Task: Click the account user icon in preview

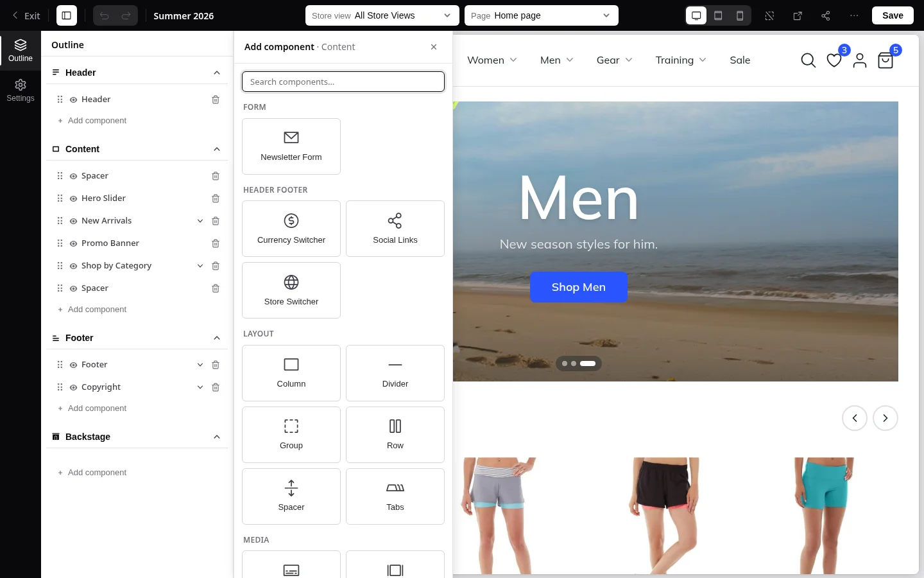Action: tap(860, 60)
